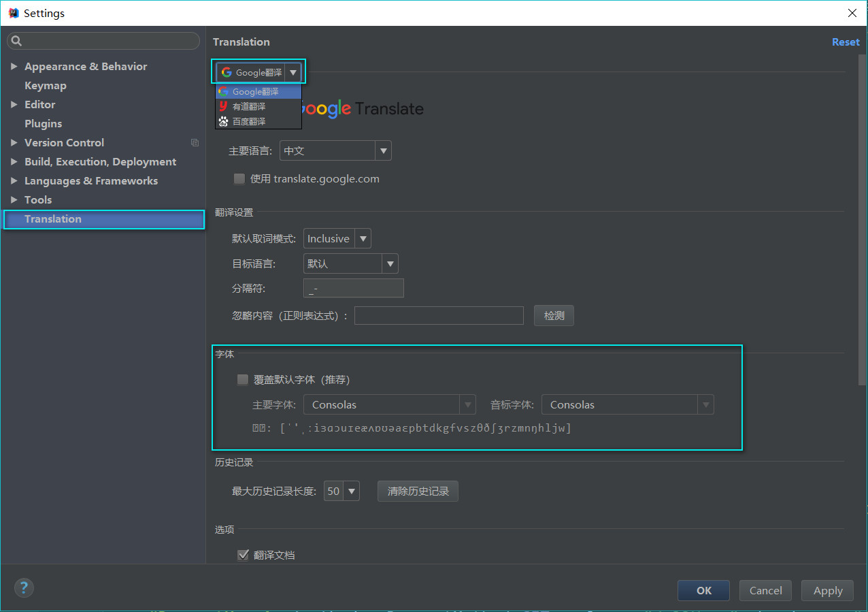Click the 历史记录 section label

coord(234,462)
